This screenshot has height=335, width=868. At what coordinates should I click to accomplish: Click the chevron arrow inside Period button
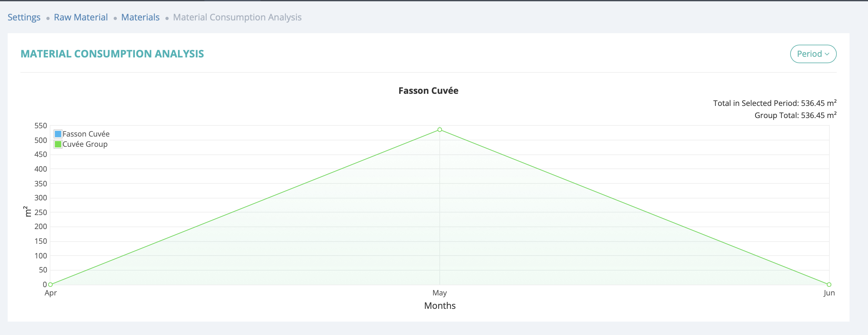[827, 54]
